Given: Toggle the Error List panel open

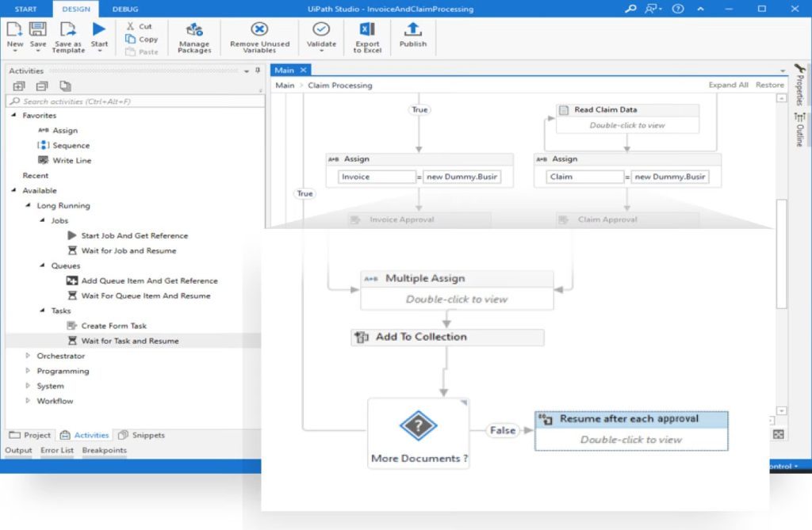Looking at the screenshot, I should pyautogui.click(x=56, y=450).
